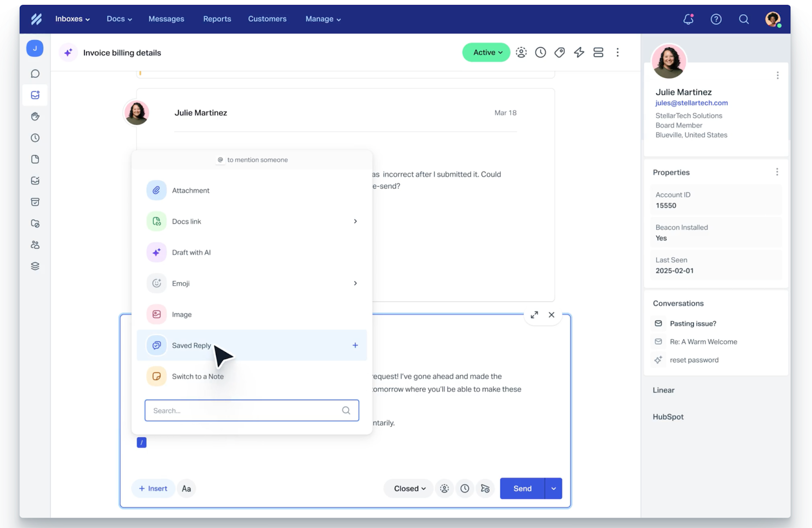Image resolution: width=812 pixels, height=528 pixels.
Task: Toggle text formatting with Aa button
Action: click(186, 488)
